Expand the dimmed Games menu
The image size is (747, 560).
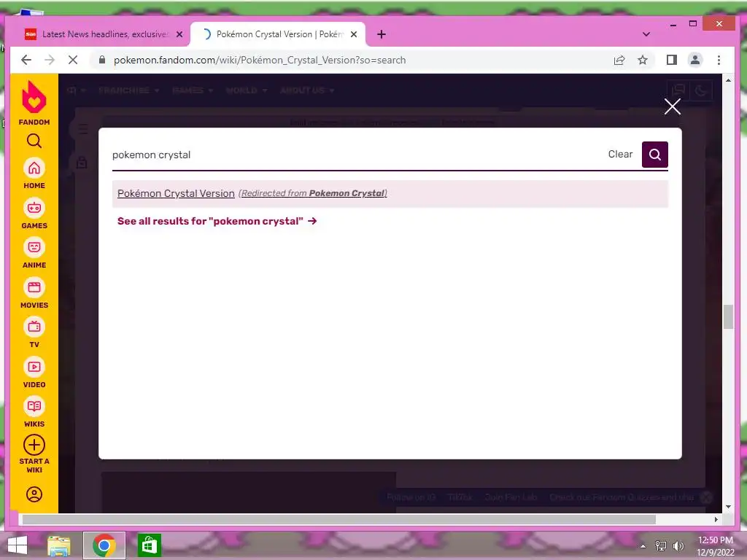pos(193,90)
